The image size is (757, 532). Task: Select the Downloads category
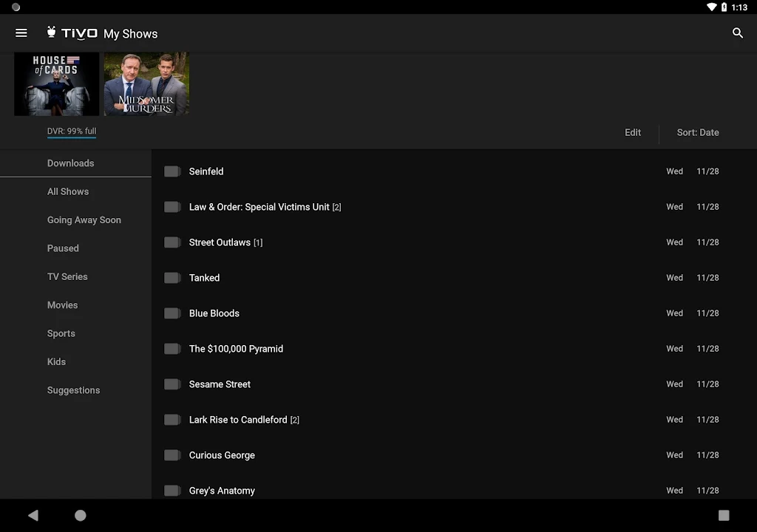tap(70, 163)
